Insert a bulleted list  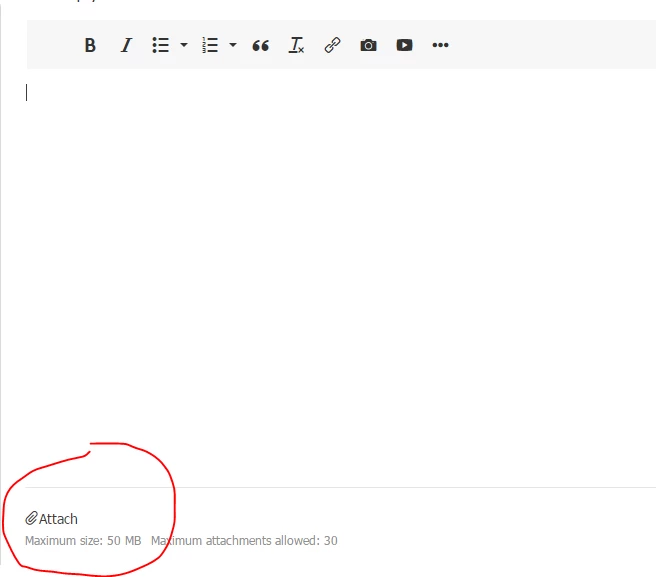point(161,45)
